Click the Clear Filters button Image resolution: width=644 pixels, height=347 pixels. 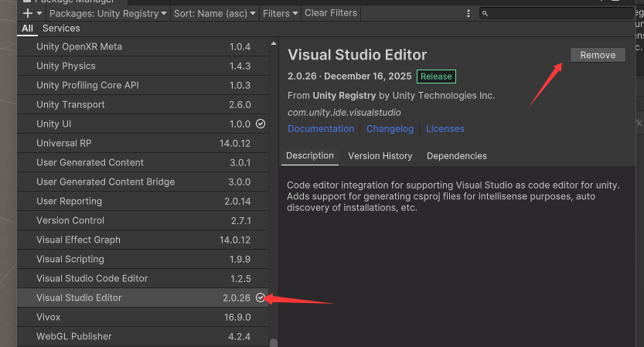[330, 13]
